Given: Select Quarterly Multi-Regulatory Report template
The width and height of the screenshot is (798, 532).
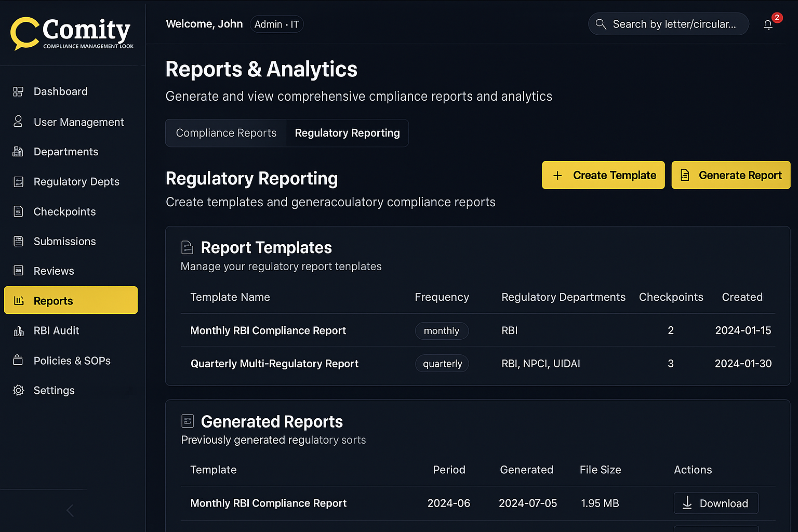Looking at the screenshot, I should coord(478,364).
